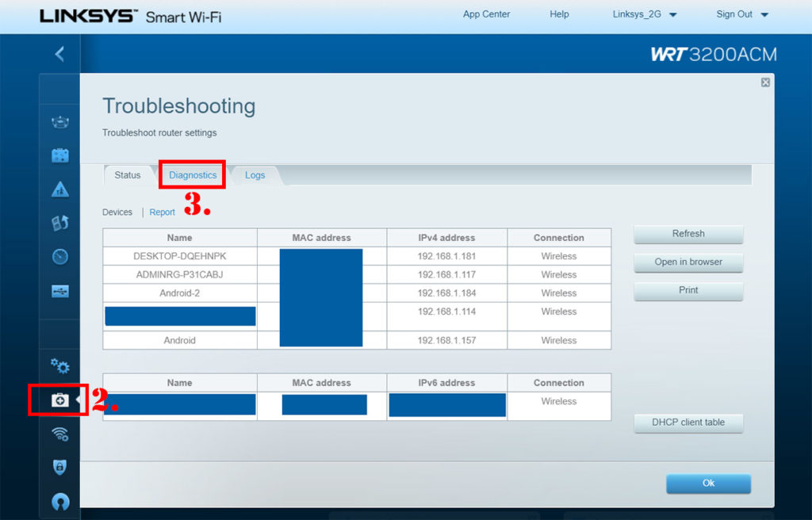Open Media Prioritization sidebar icon

(60, 223)
